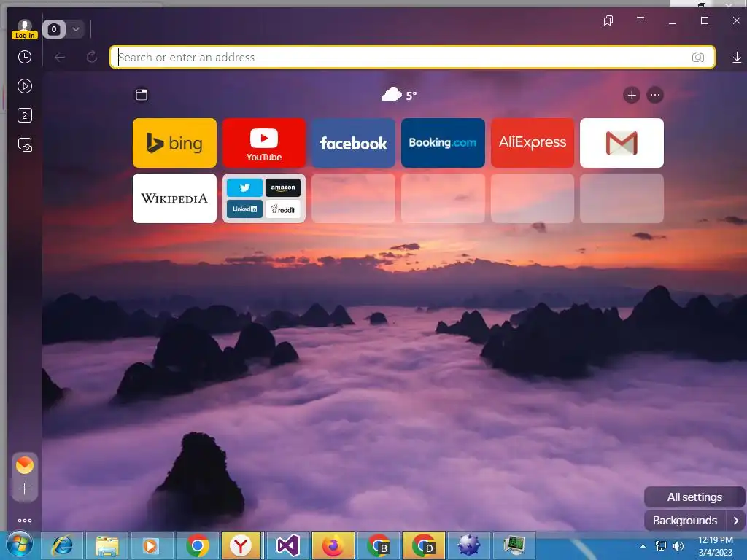This screenshot has width=747, height=560.
Task: Open the bookmarks icon in title bar
Action: tap(608, 20)
